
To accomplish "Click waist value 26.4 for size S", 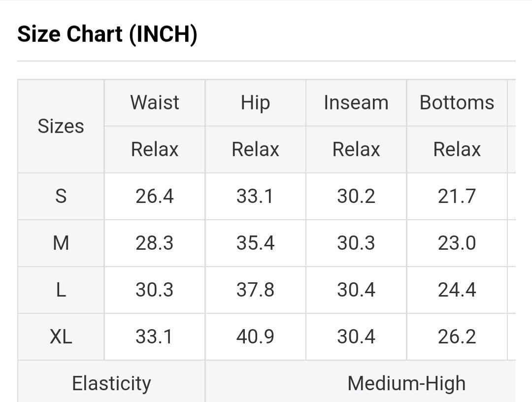I will click(155, 196).
